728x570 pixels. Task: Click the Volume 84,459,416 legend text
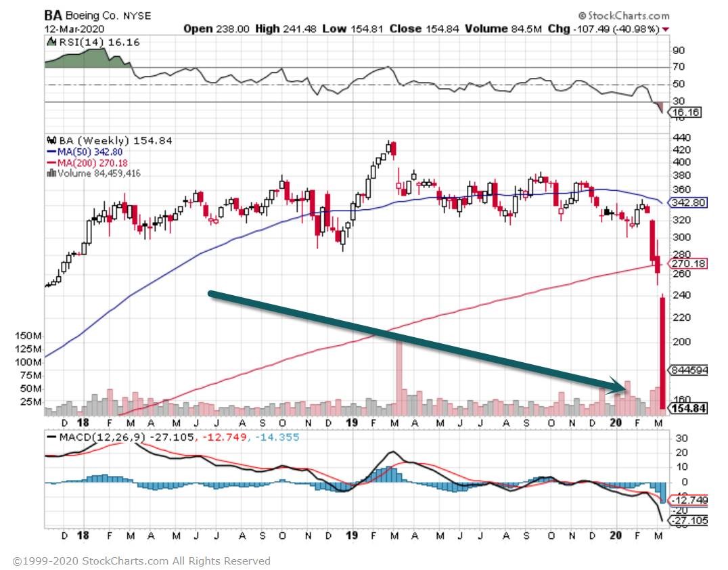coord(99,173)
